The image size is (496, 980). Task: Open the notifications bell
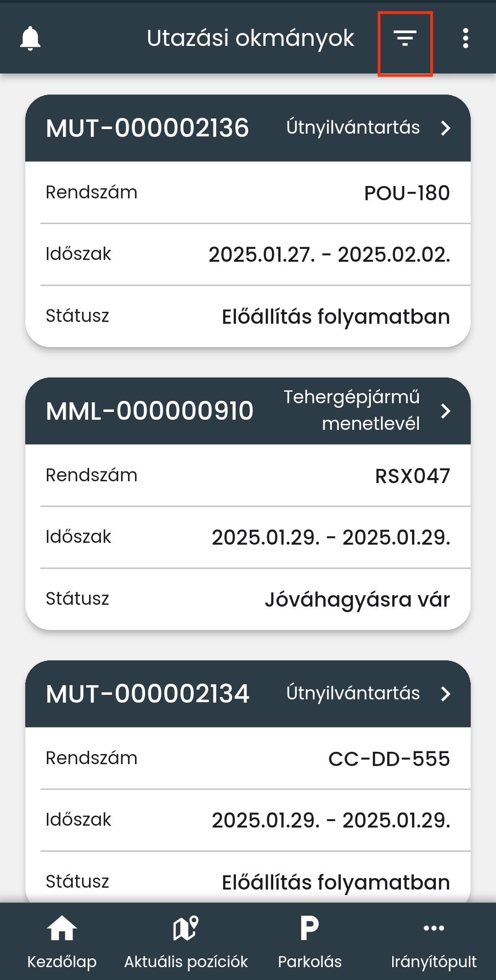tap(30, 38)
